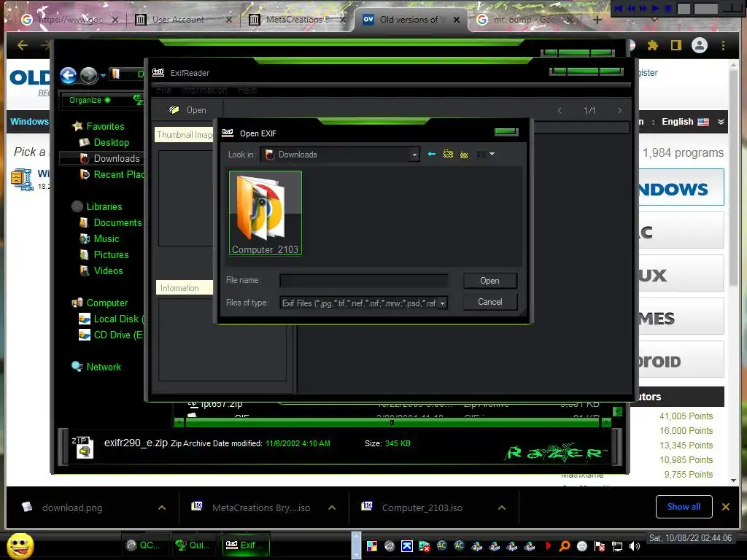Viewport: 747px width, 560px height.
Task: Go up one folder level in Open EXIF dialog
Action: coord(448,154)
